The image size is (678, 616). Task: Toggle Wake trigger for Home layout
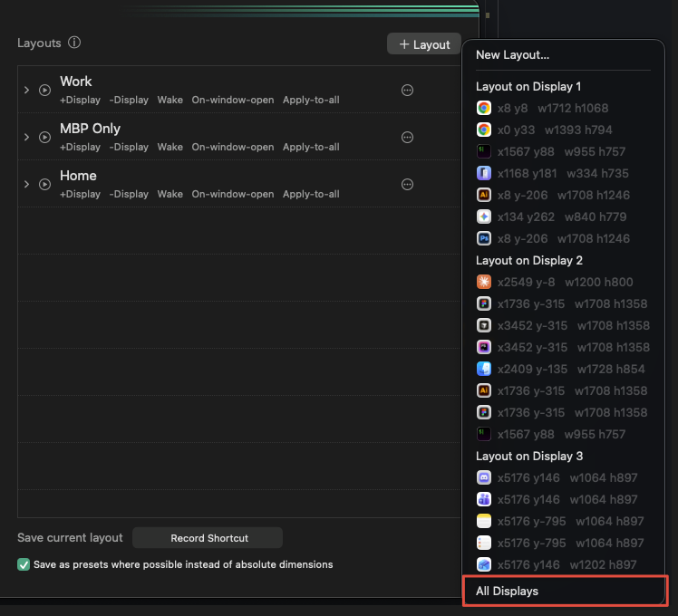click(169, 194)
